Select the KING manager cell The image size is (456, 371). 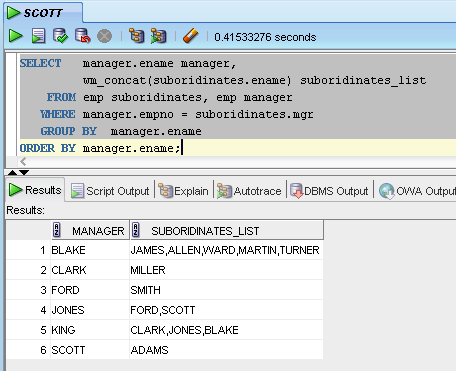coord(90,330)
